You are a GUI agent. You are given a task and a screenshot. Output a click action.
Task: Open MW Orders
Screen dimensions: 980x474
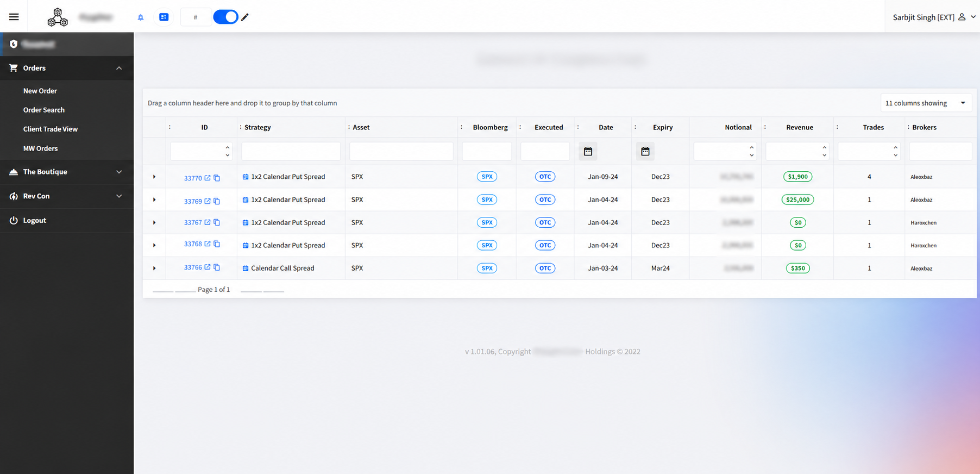pos(40,148)
